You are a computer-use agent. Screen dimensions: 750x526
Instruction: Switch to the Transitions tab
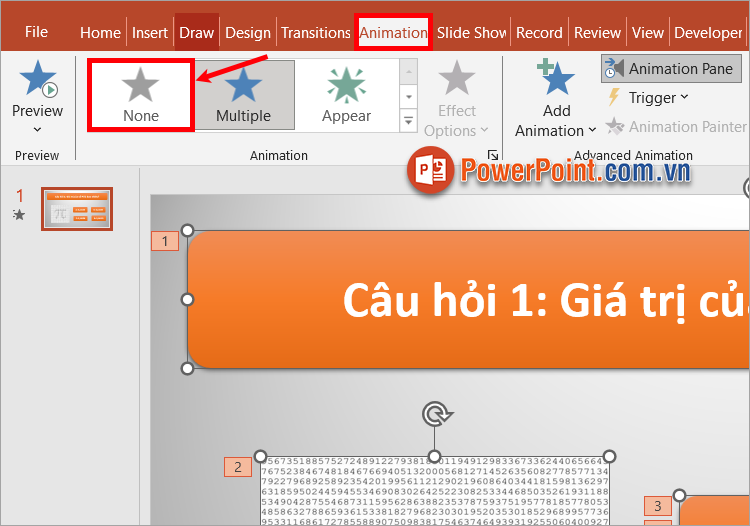coord(315,32)
